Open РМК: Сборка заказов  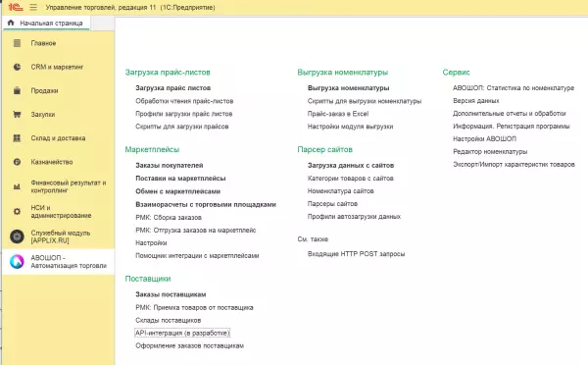[169, 218]
